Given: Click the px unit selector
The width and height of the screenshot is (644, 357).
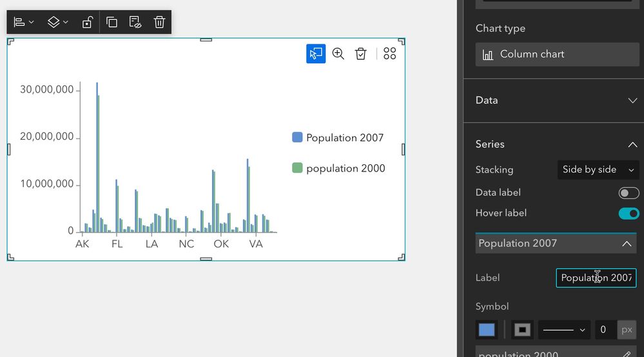Looking at the screenshot, I should [627, 330].
